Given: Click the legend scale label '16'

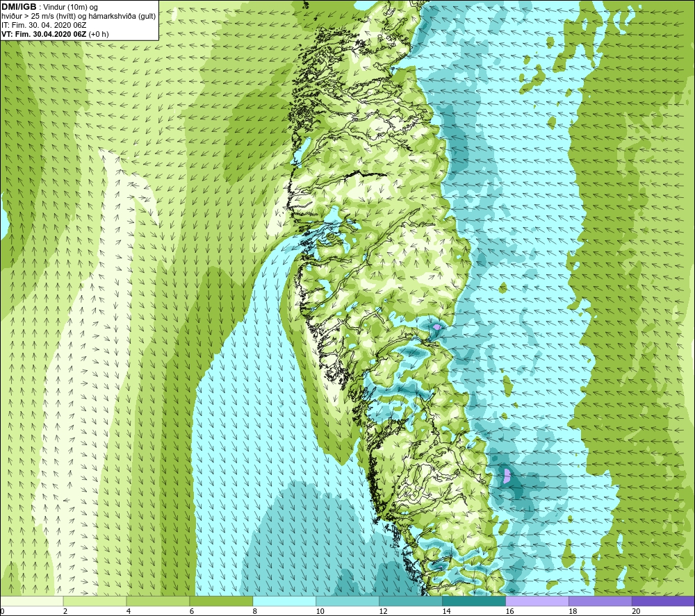Looking at the screenshot, I should tap(509, 611).
